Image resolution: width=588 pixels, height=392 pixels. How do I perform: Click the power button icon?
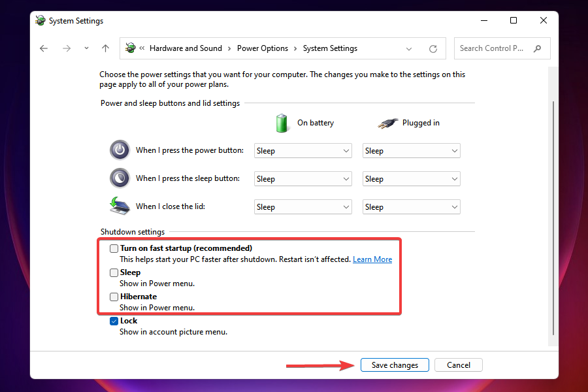pyautogui.click(x=120, y=150)
